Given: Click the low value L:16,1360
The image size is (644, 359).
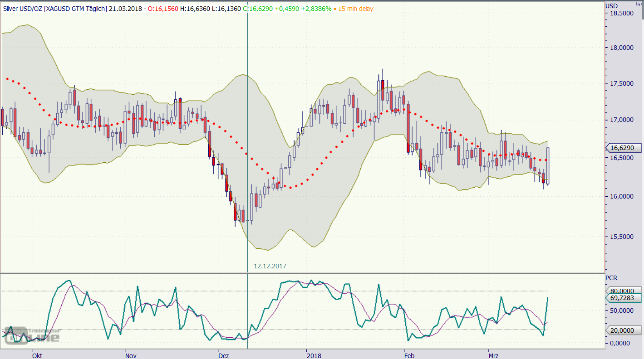Looking at the screenshot, I should click(x=226, y=9).
